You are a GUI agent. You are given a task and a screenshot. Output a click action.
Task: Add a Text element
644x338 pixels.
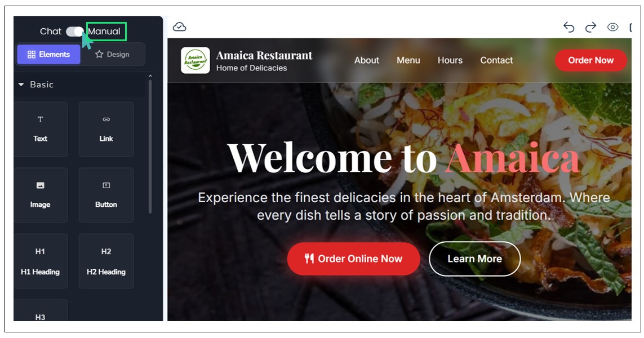(x=41, y=129)
